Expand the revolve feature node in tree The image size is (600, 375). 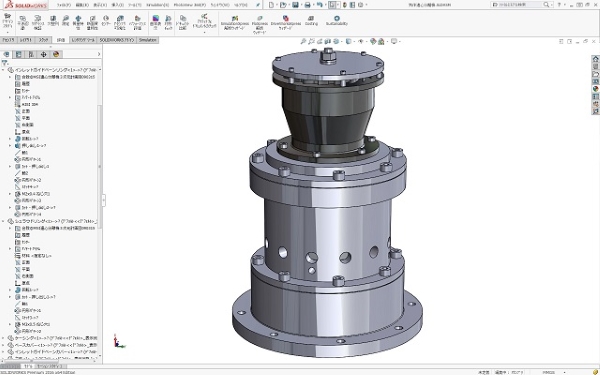[10, 139]
